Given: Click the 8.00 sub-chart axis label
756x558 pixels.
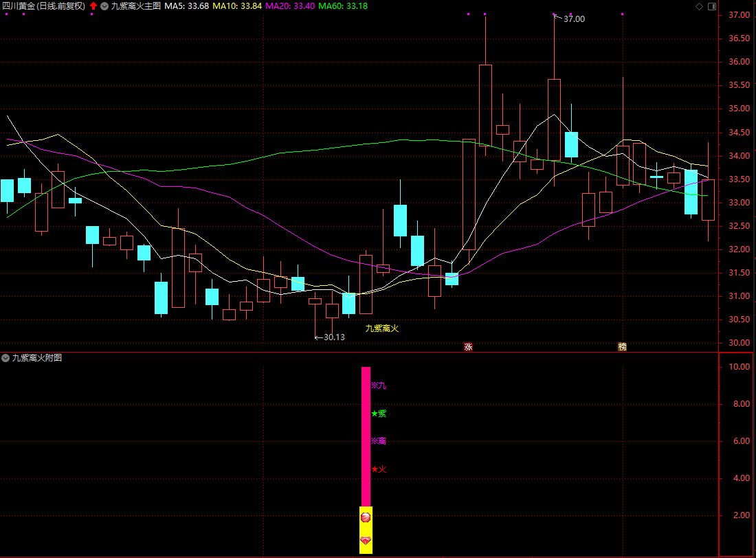Looking at the screenshot, I should (x=742, y=404).
